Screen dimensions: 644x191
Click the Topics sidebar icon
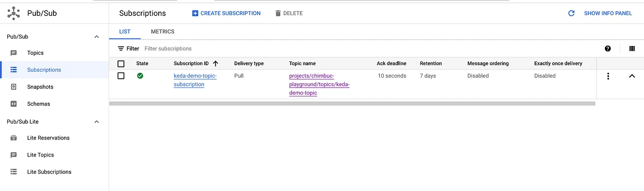coord(14,53)
